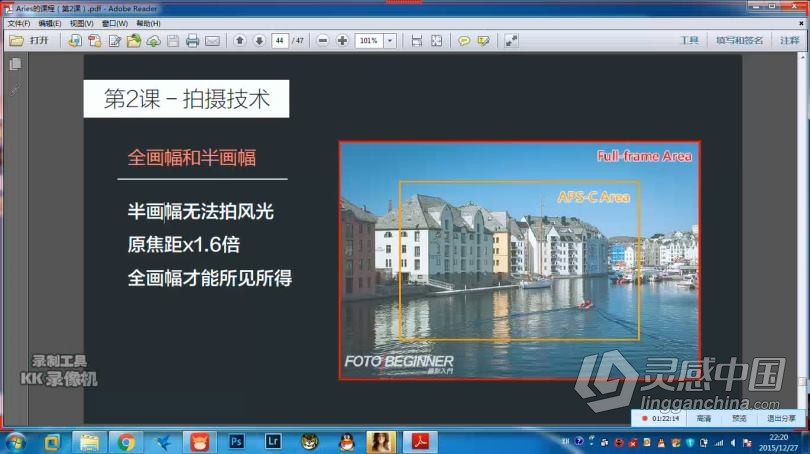The width and height of the screenshot is (810, 454).
Task: Open a file with the 打开 folder button
Action: (29, 40)
